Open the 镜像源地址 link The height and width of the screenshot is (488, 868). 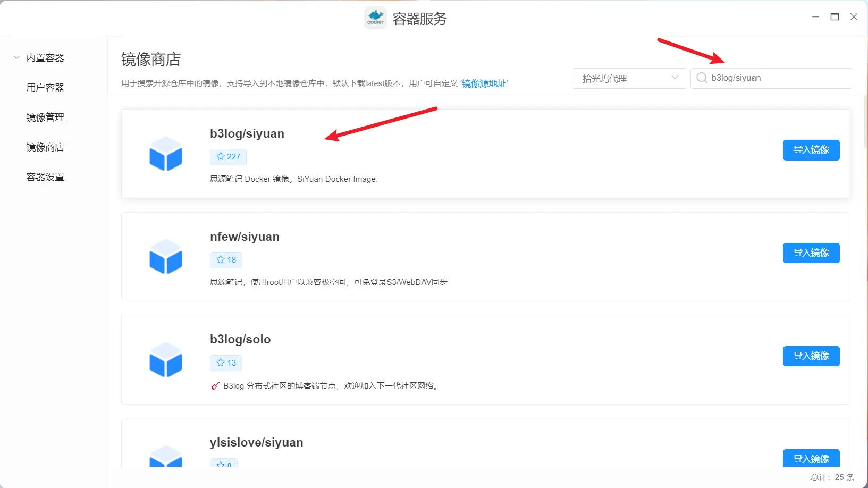pos(484,83)
